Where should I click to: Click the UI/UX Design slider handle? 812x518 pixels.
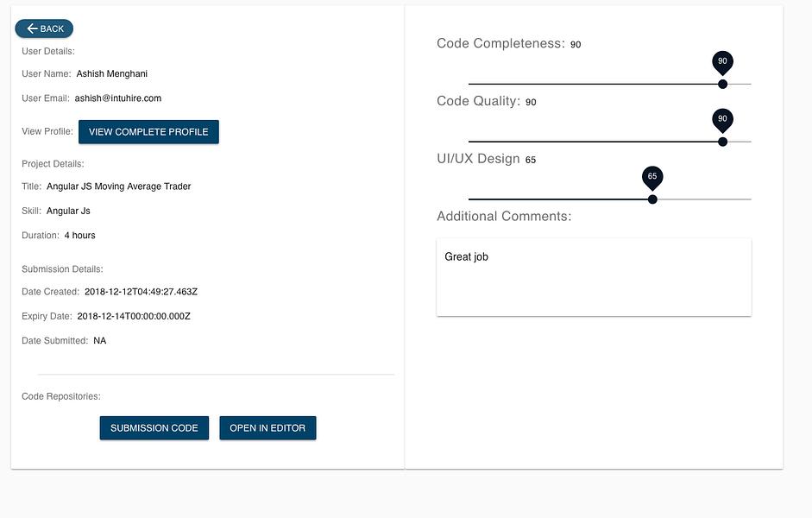[652, 199]
